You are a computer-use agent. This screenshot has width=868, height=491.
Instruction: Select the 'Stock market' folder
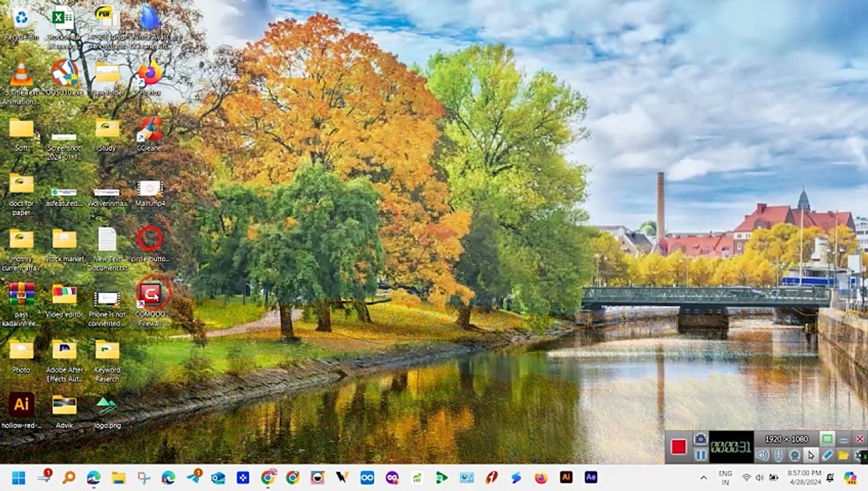coord(64,245)
